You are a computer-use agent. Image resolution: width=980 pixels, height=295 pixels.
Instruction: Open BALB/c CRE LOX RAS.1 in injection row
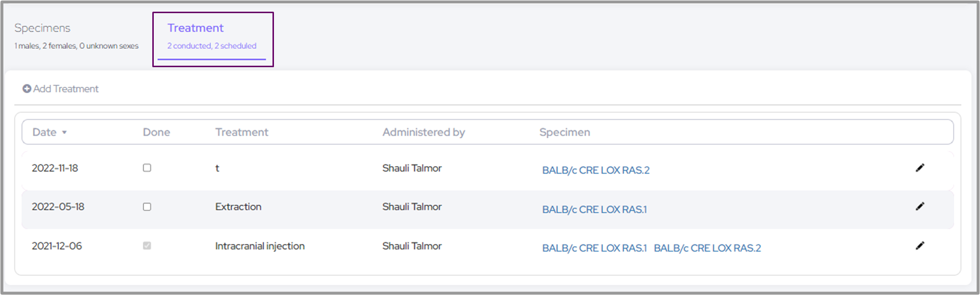tap(594, 248)
